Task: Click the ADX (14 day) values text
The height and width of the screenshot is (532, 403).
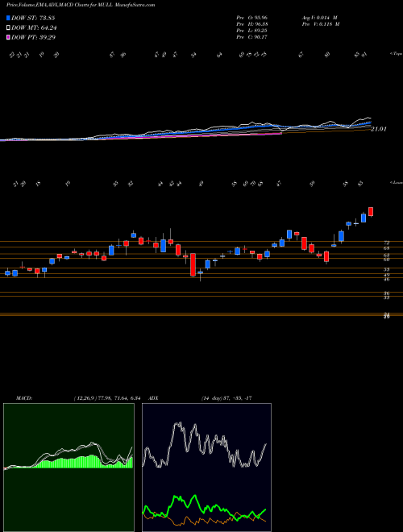Action: click(x=226, y=398)
